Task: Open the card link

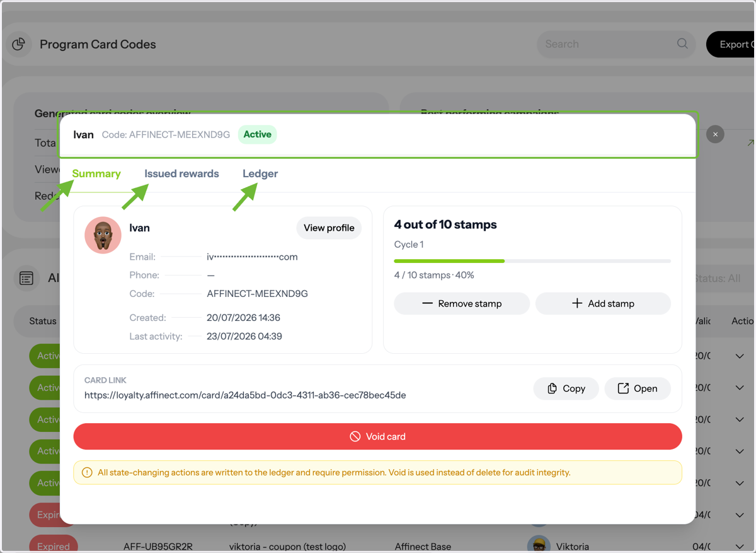Action: [x=638, y=388]
